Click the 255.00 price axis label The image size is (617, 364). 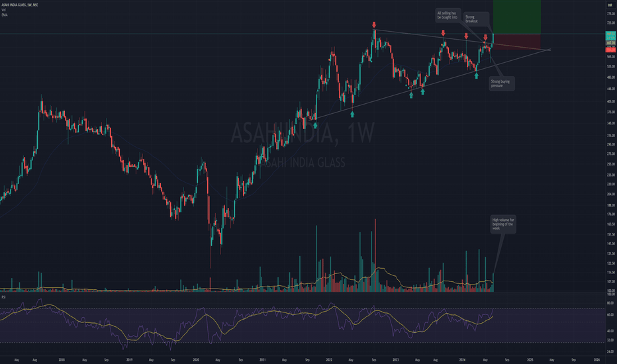pos(610,164)
